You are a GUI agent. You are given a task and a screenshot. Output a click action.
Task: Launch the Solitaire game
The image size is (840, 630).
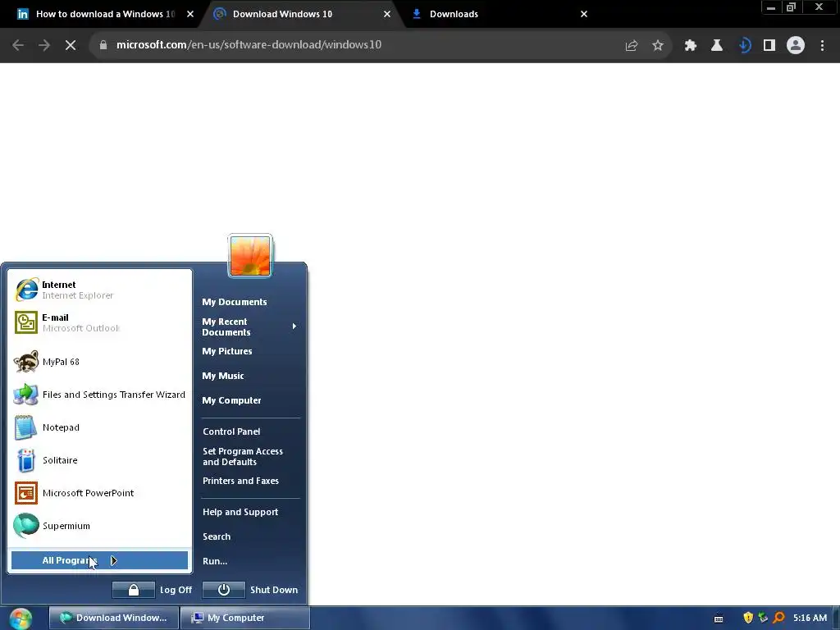click(x=99, y=460)
